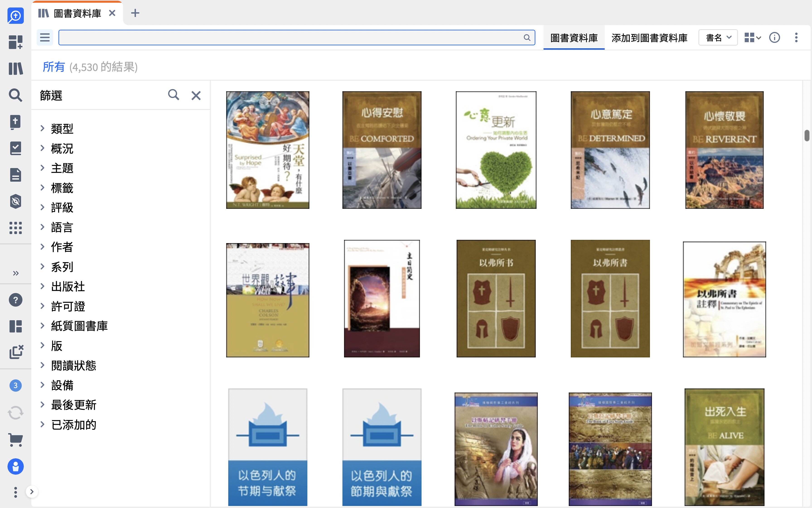Expand the 概況 filter
Viewport: 812px width, 508px height.
click(42, 148)
